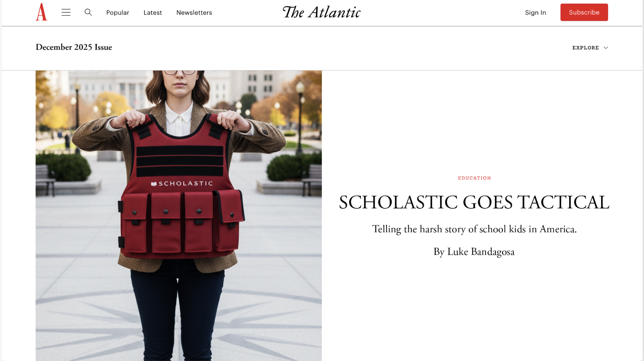Viewport: 644px width, 361px height.
Task: Expand the Explore dropdown
Action: (590, 48)
